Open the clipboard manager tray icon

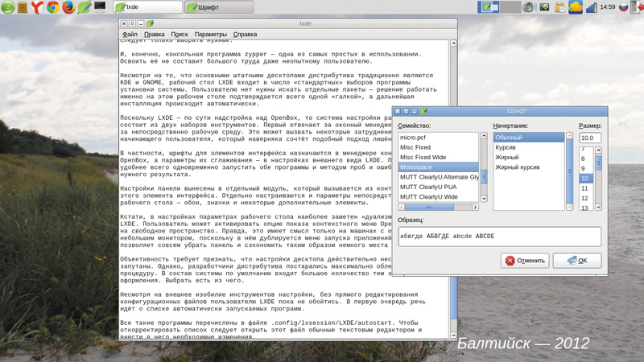coord(559,7)
